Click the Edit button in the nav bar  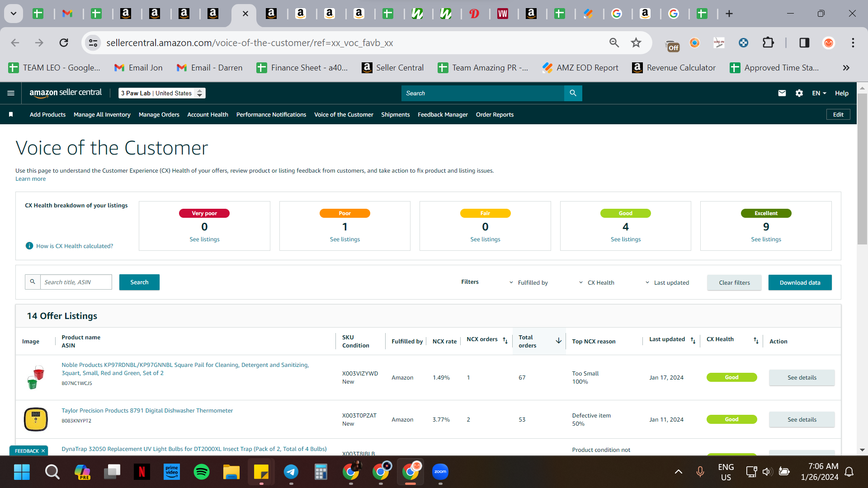click(838, 114)
